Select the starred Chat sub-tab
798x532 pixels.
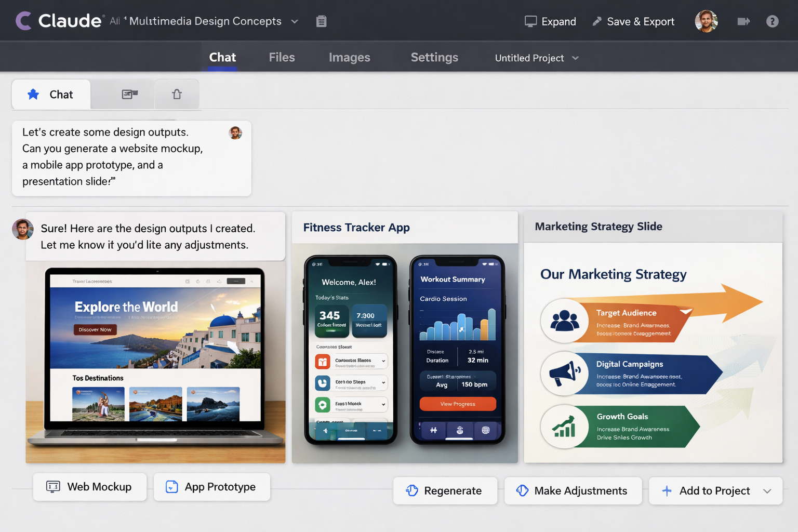point(51,94)
